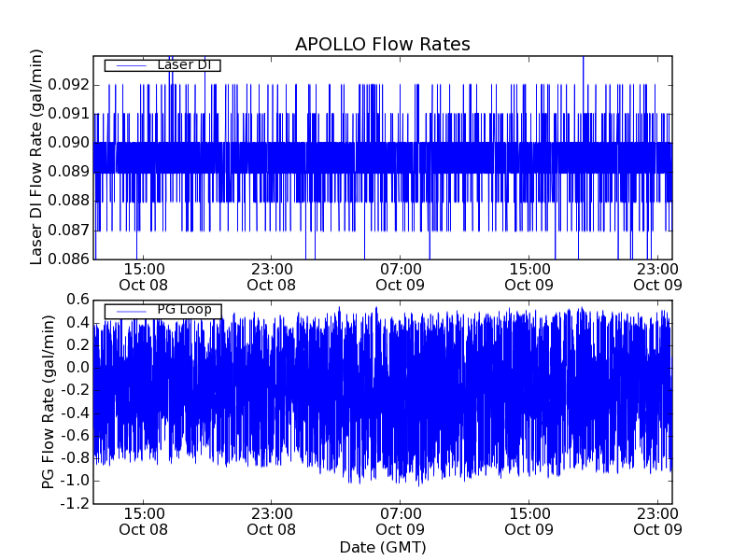Select the PG Loop legend entry

(x=184, y=311)
